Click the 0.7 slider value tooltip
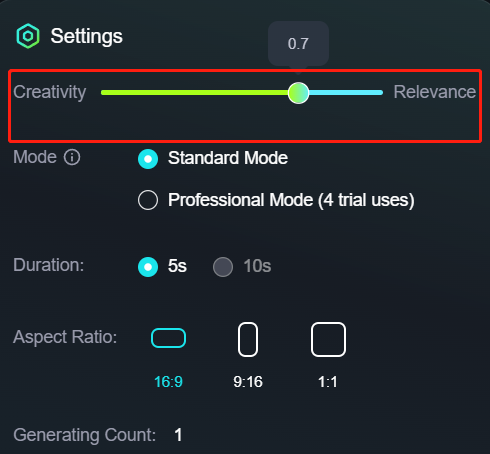The image size is (490, 454). (298, 44)
